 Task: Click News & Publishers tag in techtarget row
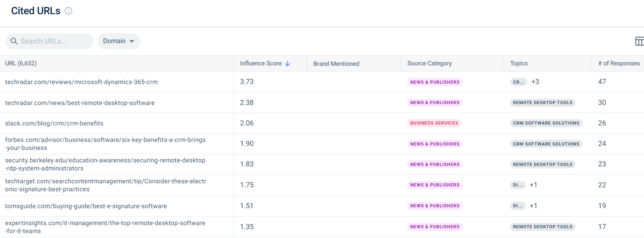pos(435,185)
